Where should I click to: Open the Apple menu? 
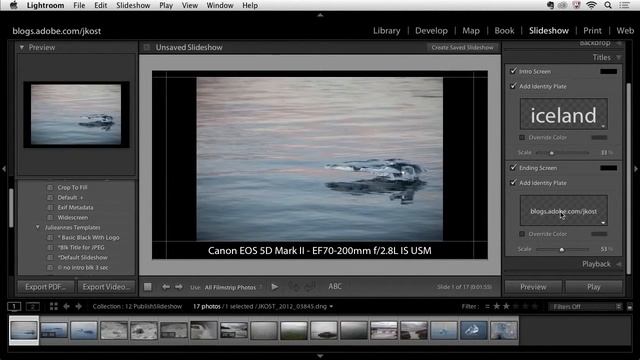click(13, 5)
